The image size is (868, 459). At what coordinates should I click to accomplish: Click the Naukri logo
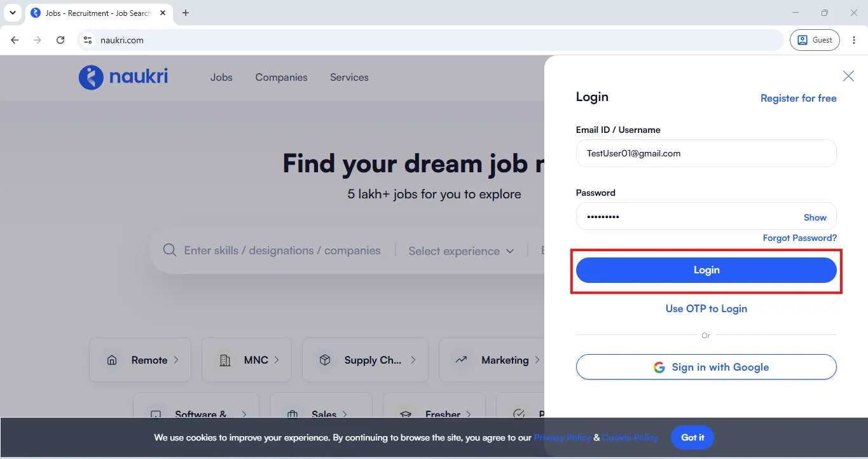(123, 77)
